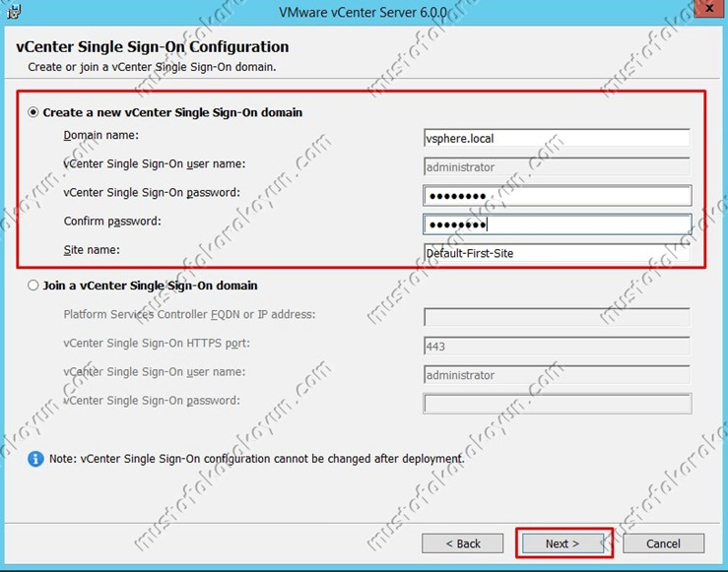Click the 'VMware vCenter Server 6.0.0' title text
The width and height of the screenshot is (728, 572).
tap(364, 12)
